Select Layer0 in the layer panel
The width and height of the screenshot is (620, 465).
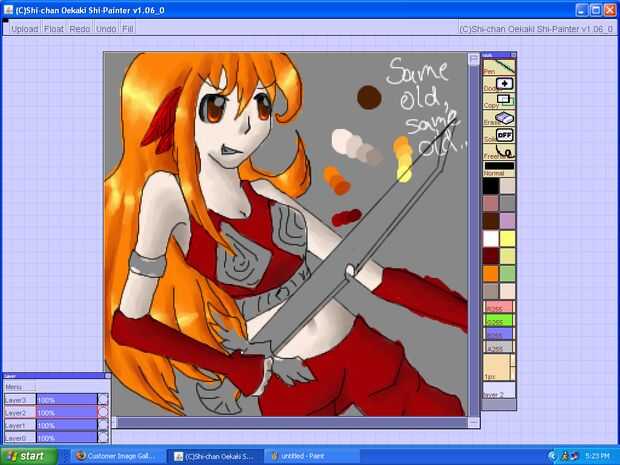(20, 438)
